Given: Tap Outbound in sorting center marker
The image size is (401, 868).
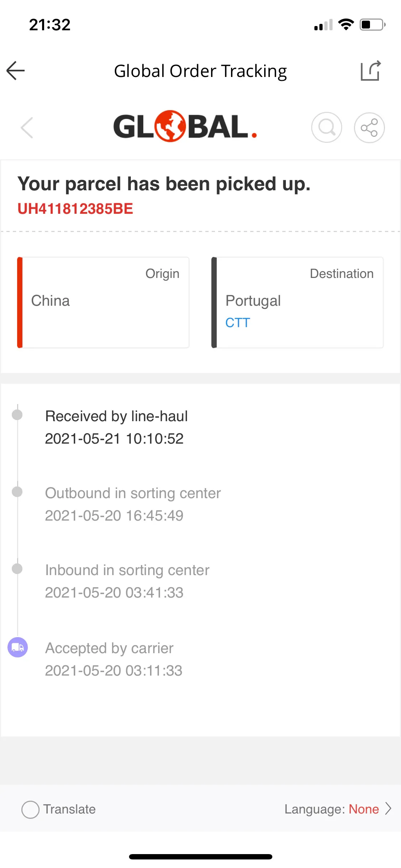Looking at the screenshot, I should (17, 492).
